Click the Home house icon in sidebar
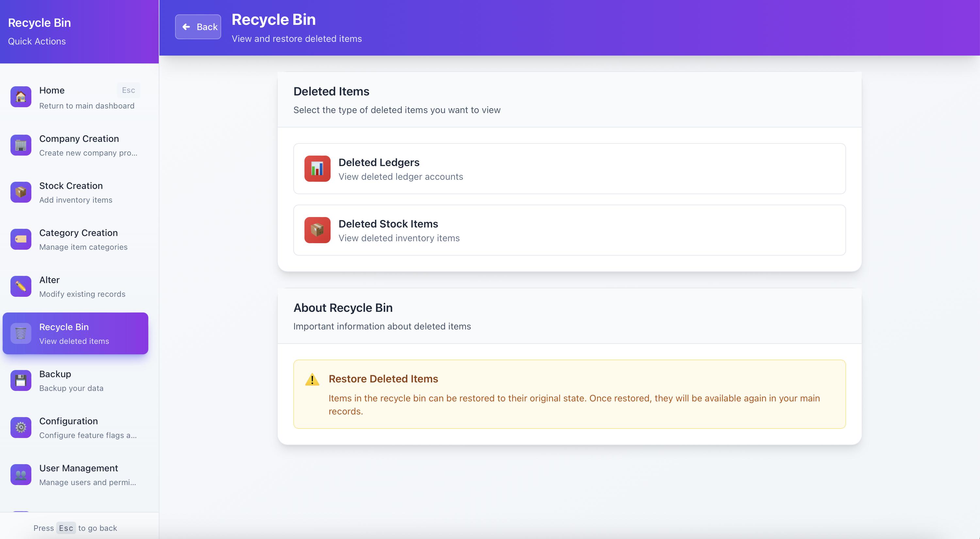 coord(21,97)
